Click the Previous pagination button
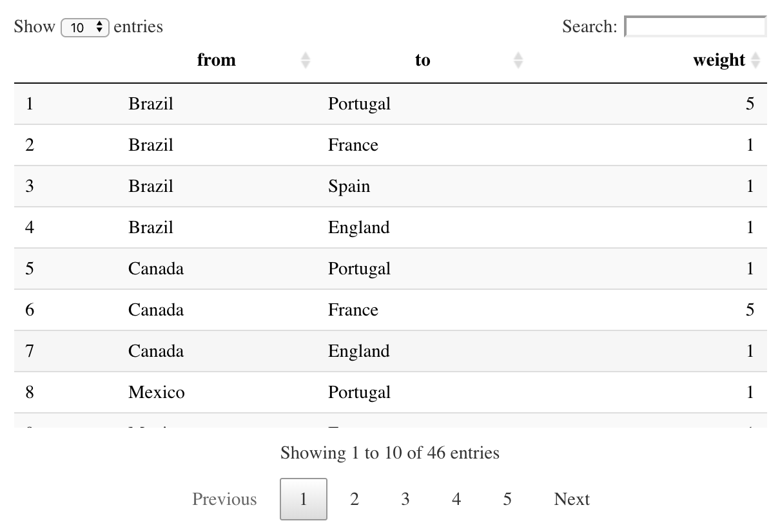Screen dimensions: 780x532 (224, 499)
